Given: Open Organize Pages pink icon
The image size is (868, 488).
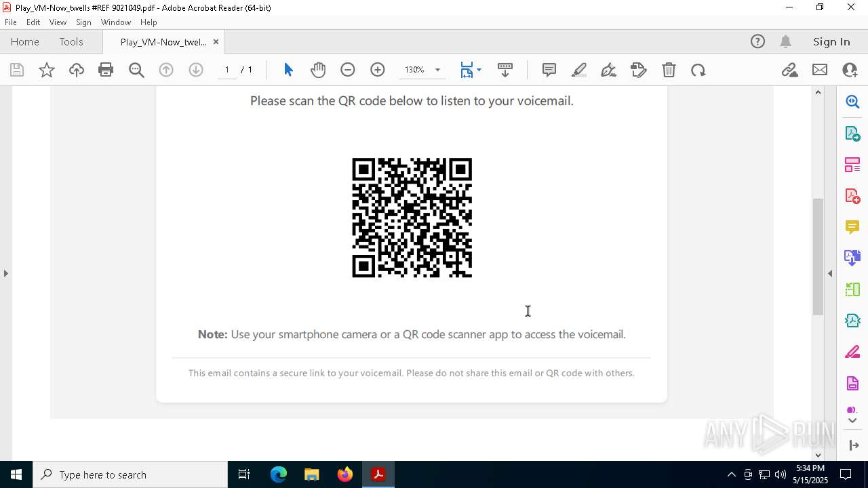Looking at the screenshot, I should pyautogui.click(x=852, y=165).
